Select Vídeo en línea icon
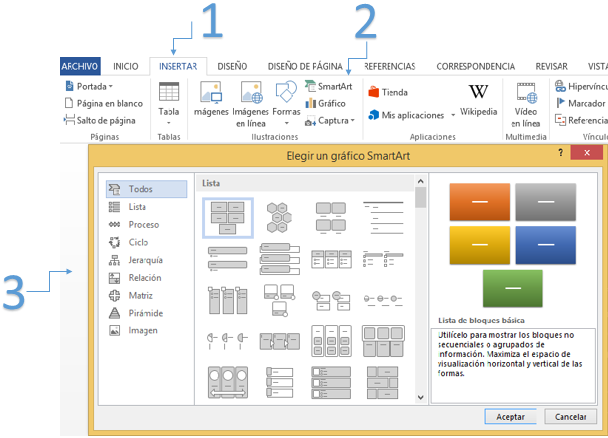The image size is (608, 438). 525,92
